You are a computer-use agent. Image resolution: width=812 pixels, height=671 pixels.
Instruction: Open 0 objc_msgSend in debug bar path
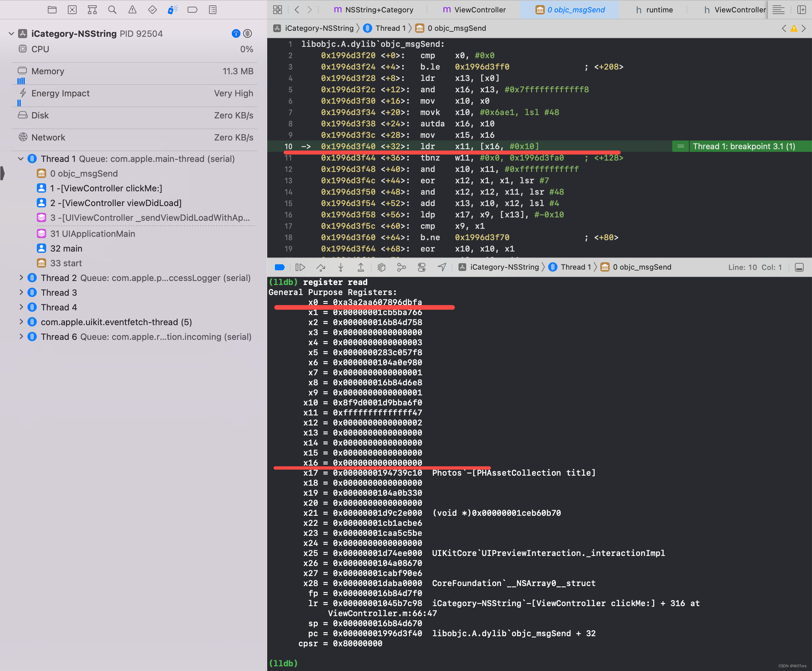click(636, 267)
